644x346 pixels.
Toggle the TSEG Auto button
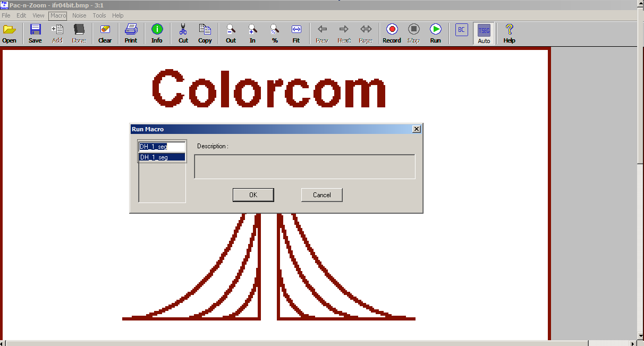click(484, 33)
